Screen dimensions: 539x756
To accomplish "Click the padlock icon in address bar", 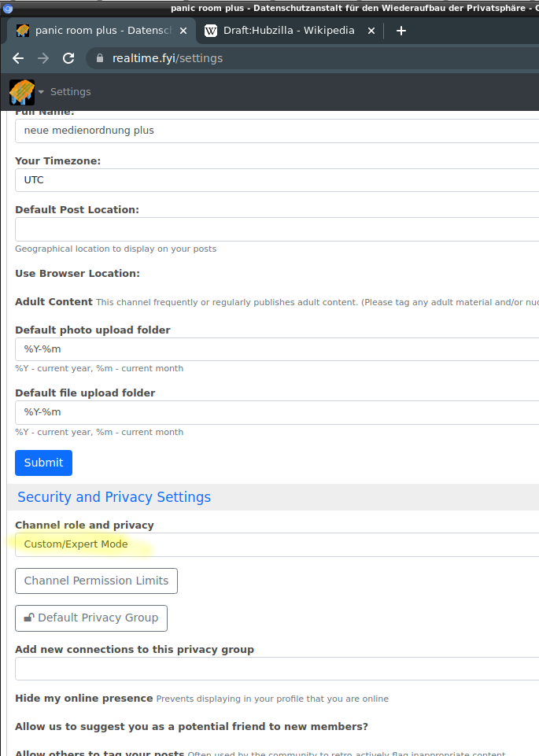I will (100, 58).
